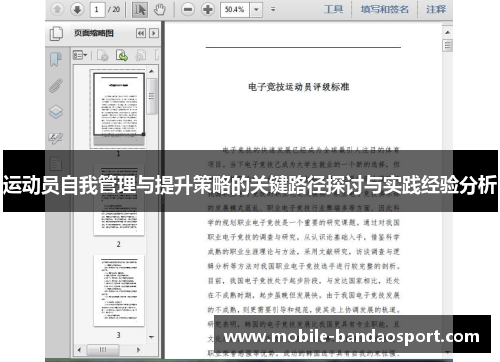500x362 pixels.
Task: Zoom out with the minus button
Action: tap(188, 9)
